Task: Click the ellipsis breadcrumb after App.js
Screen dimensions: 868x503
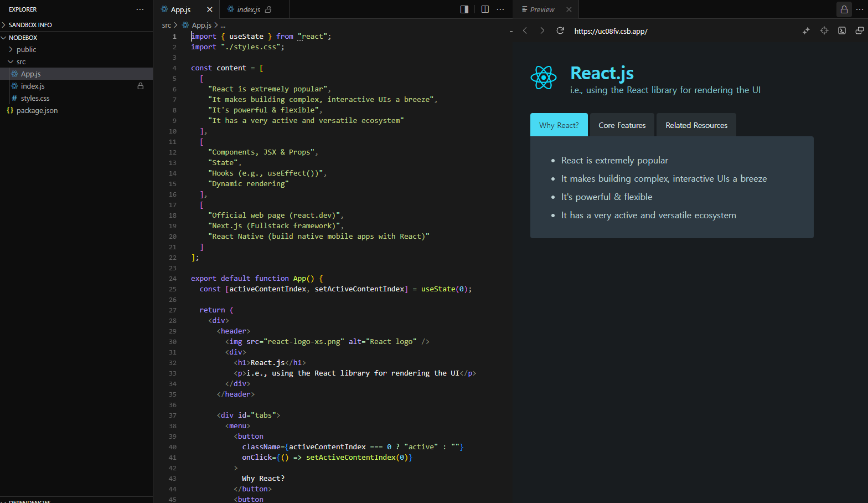Action: 223,25
